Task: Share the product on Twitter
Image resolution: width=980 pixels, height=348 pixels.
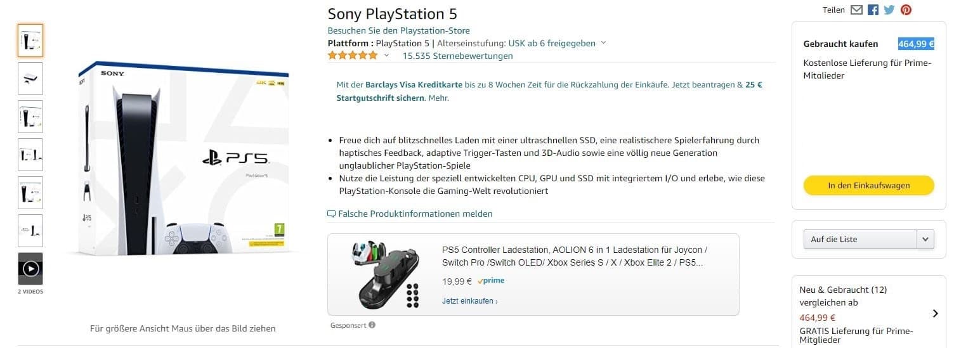Action: coord(889,10)
